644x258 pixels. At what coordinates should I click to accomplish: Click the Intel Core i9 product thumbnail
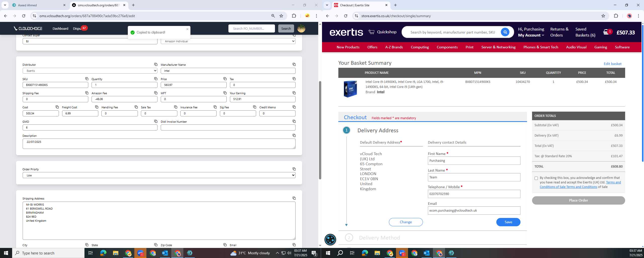[x=350, y=89]
